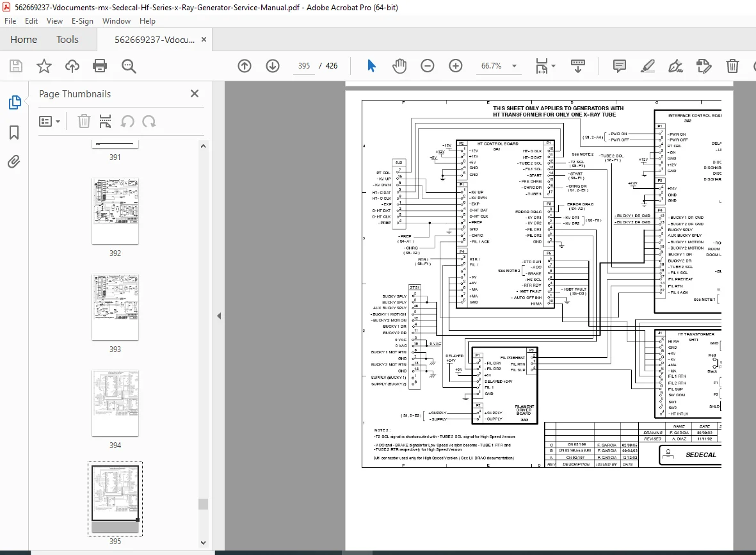This screenshot has height=555, width=756.
Task: Go to the previous page arrow
Action: [245, 66]
